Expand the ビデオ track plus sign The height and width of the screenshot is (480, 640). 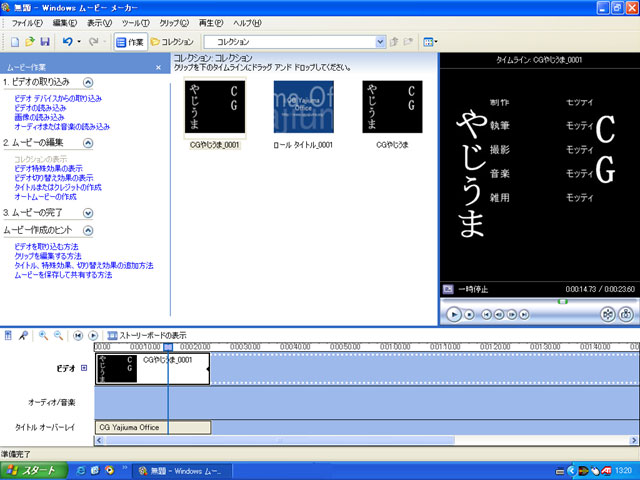[x=84, y=369]
